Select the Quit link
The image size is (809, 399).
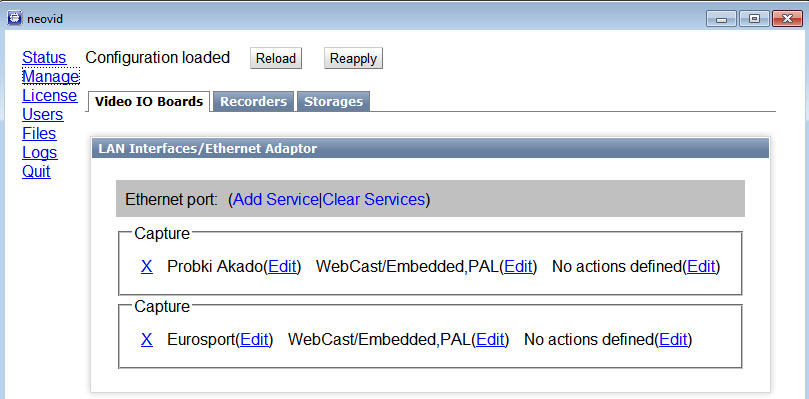coord(36,171)
